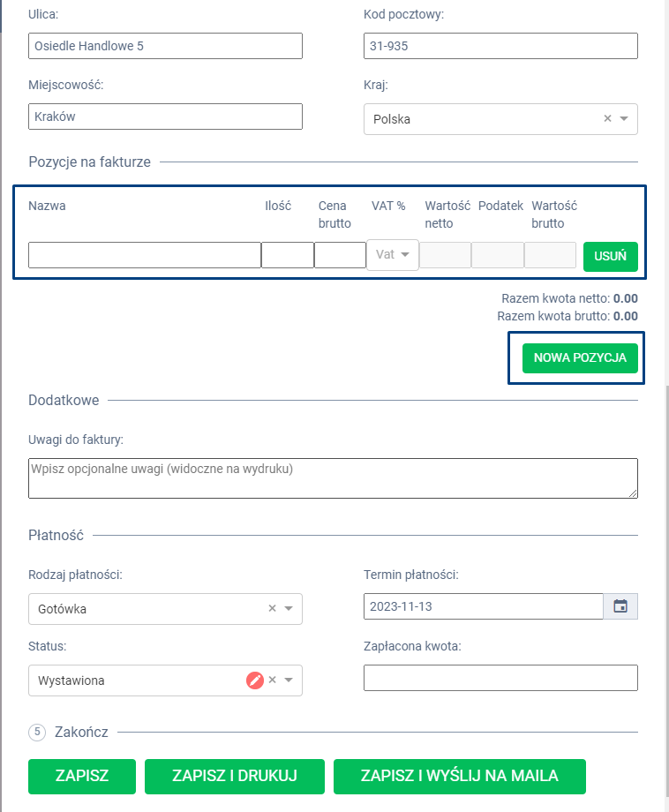Screen dimensions: 669x812
Task: Click the red pencil icon in Status
Action: tap(255, 680)
